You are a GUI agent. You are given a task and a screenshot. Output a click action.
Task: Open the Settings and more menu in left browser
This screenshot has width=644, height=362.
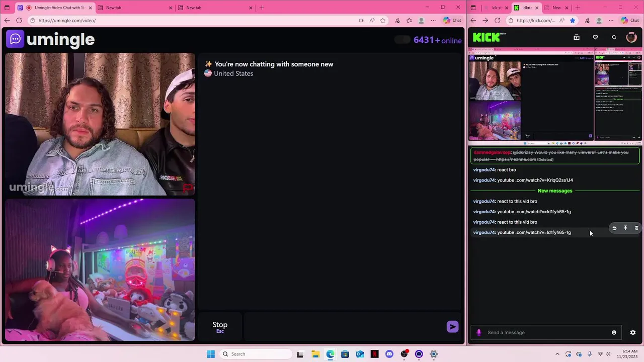[433, 21]
